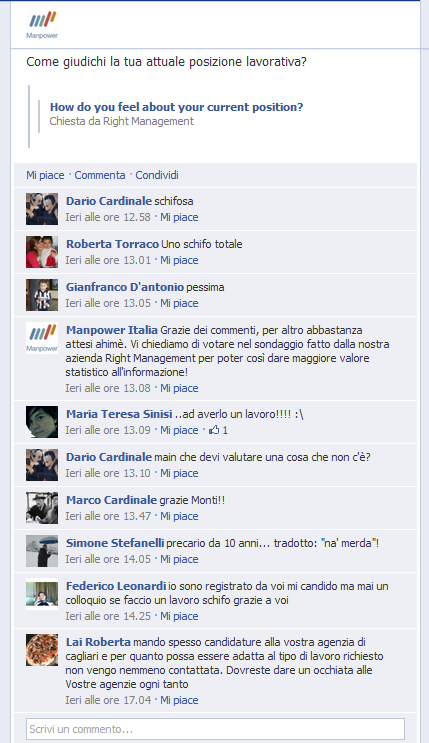This screenshot has height=743, width=429.
Task: Like the post using Mi piace under the question
Action: [x=45, y=175]
